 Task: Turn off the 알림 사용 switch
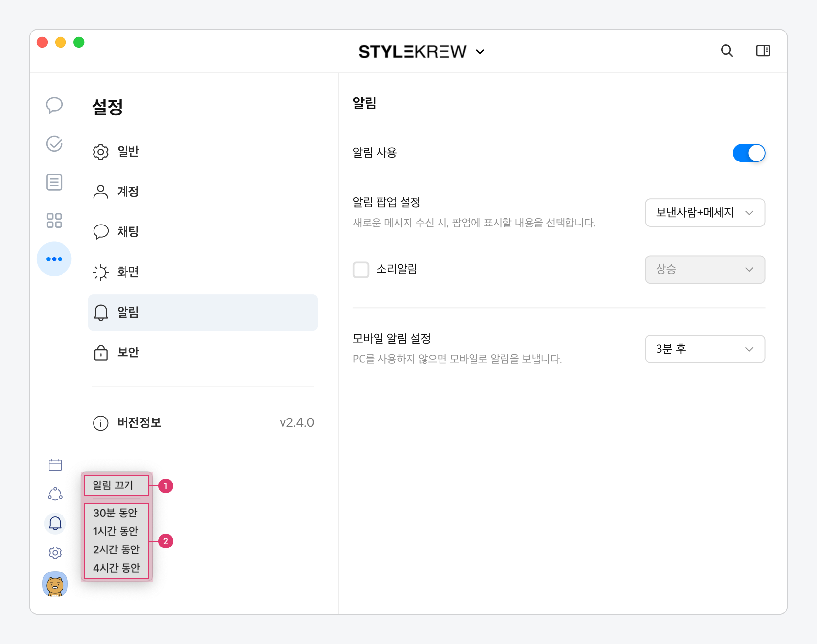(749, 153)
